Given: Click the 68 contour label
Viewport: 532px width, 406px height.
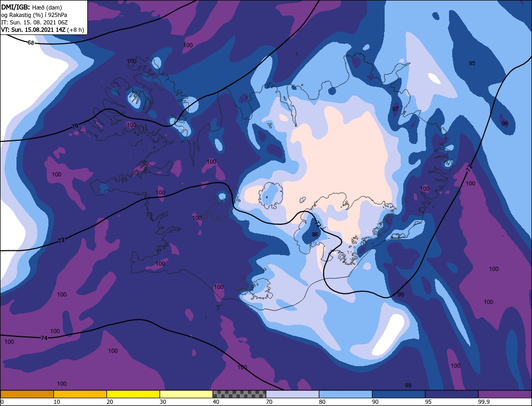Looking at the screenshot, I should pyautogui.click(x=31, y=43).
